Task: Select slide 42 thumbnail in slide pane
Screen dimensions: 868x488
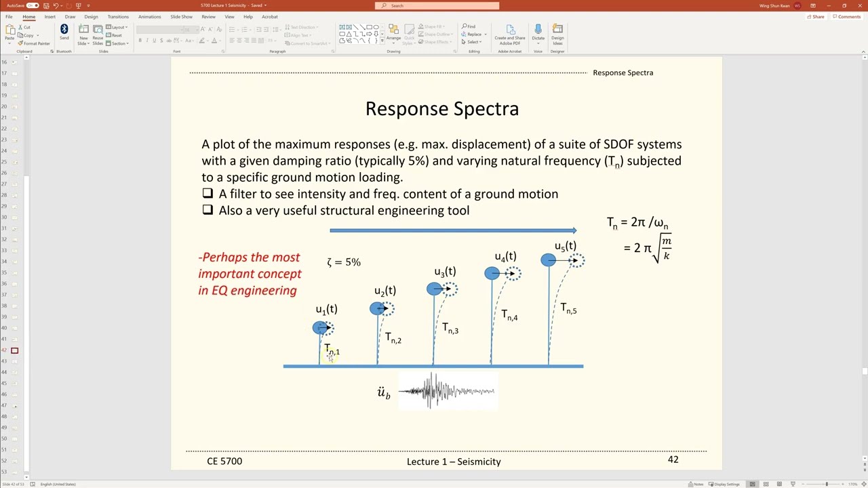Action: (14, 350)
